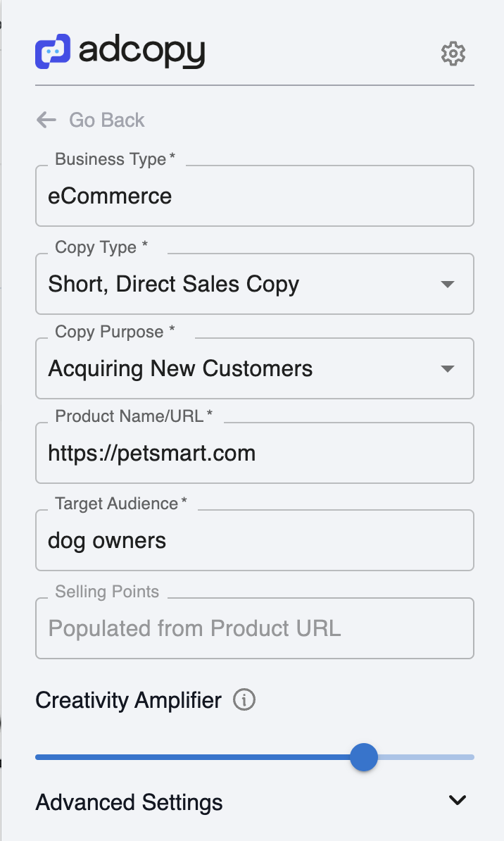Click the left arrow beside Go Back
504x841 pixels.
tap(46, 120)
